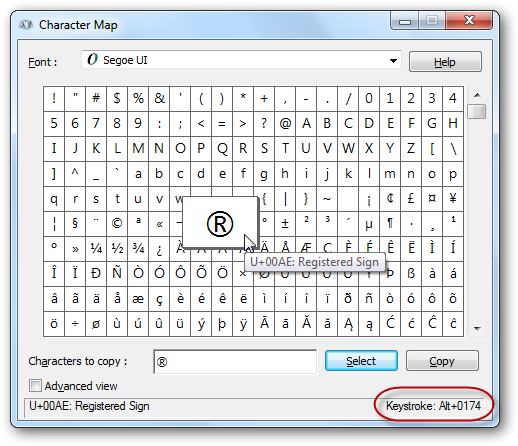Click the Help button
Viewport: 518px width, 446px height.
tap(445, 62)
